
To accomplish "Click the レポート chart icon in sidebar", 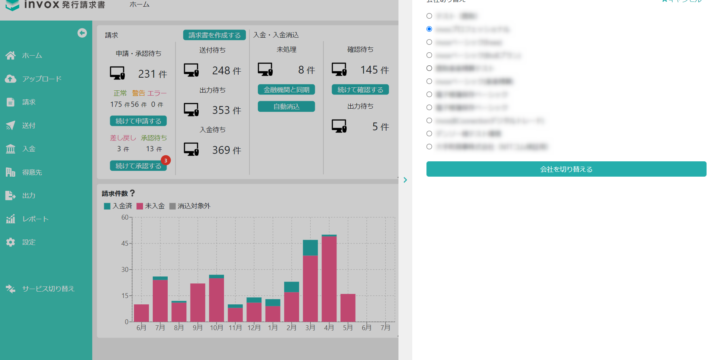I will point(11,219).
